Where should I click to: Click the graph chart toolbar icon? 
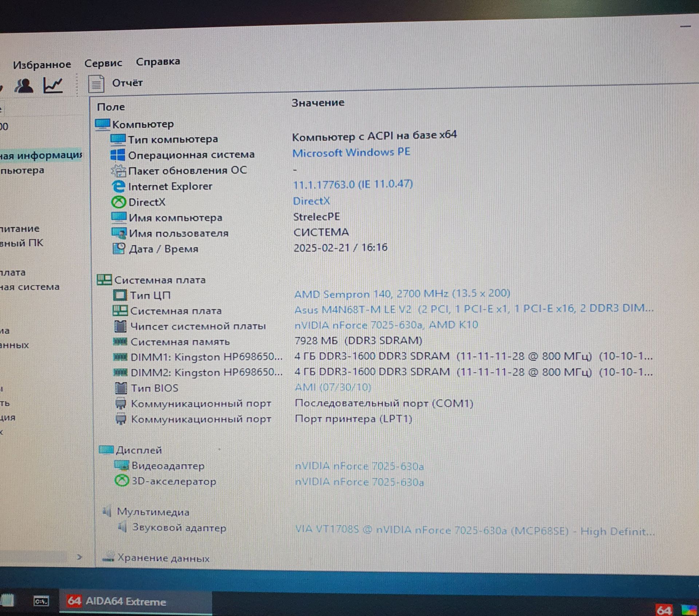click(53, 86)
